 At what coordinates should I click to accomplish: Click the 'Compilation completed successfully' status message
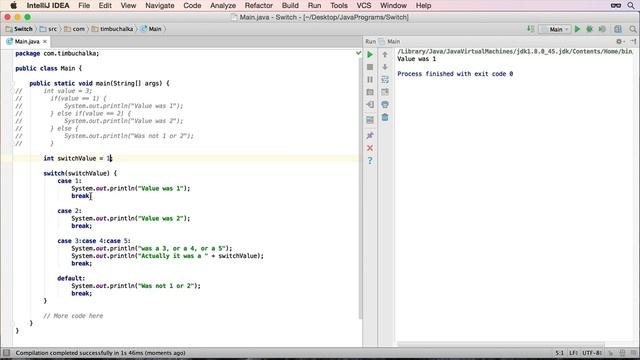pos(100,353)
